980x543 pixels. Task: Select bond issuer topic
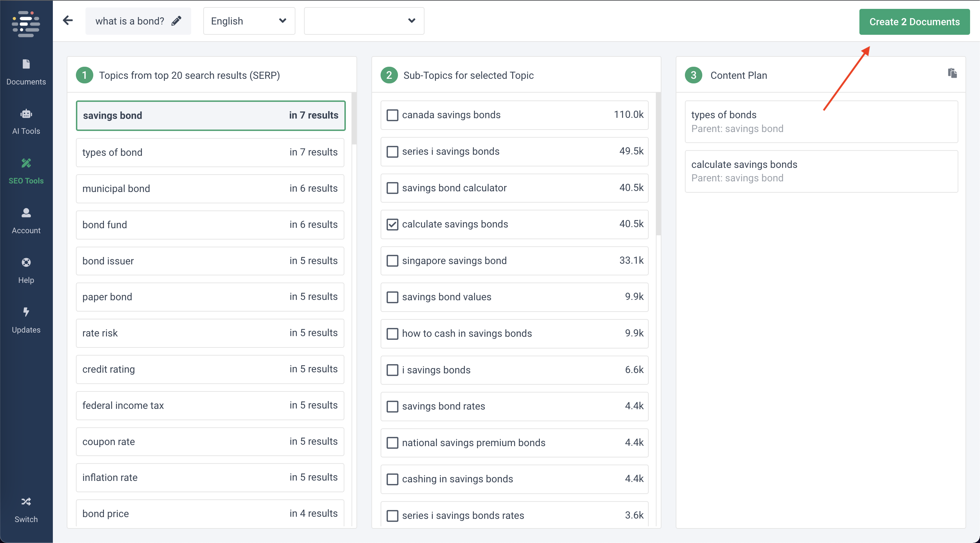(210, 261)
